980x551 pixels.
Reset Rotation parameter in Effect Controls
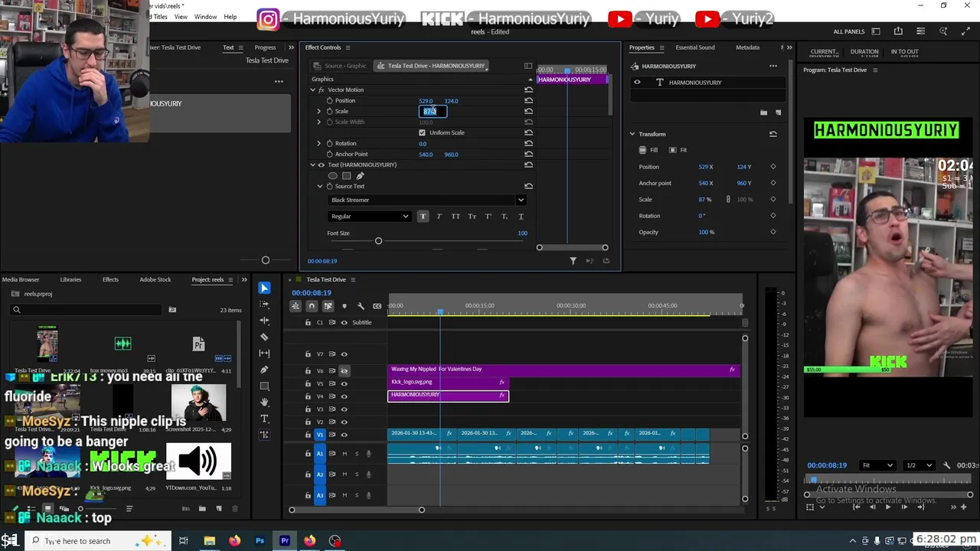click(x=528, y=143)
